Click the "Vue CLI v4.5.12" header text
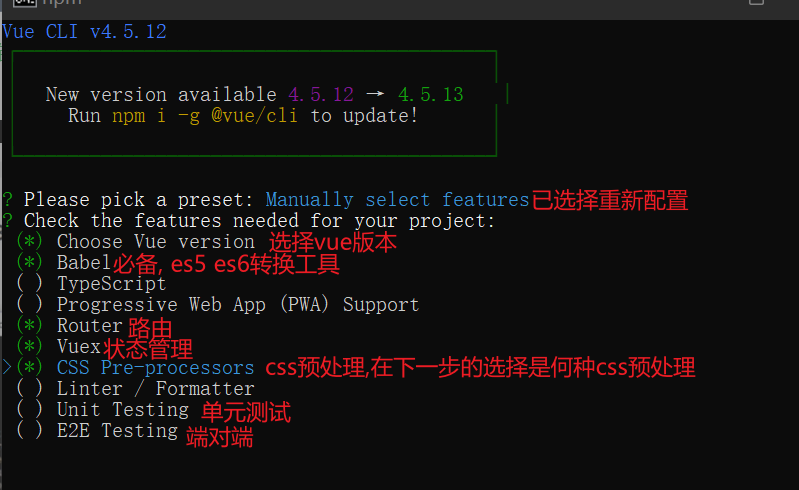 tap(84, 32)
